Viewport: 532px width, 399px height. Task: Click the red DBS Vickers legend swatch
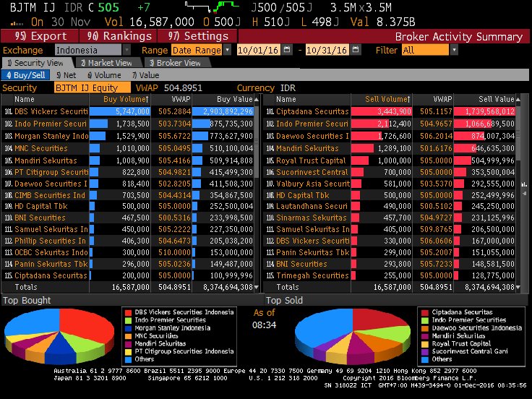point(128,312)
